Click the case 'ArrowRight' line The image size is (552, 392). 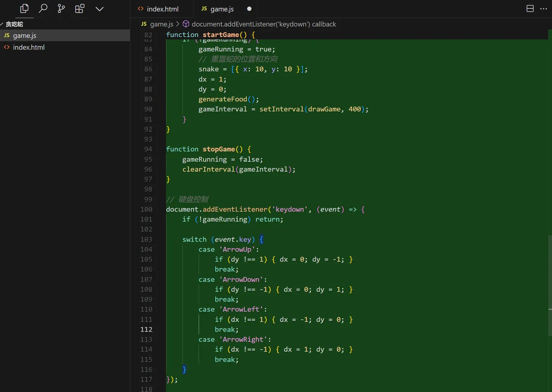point(235,340)
